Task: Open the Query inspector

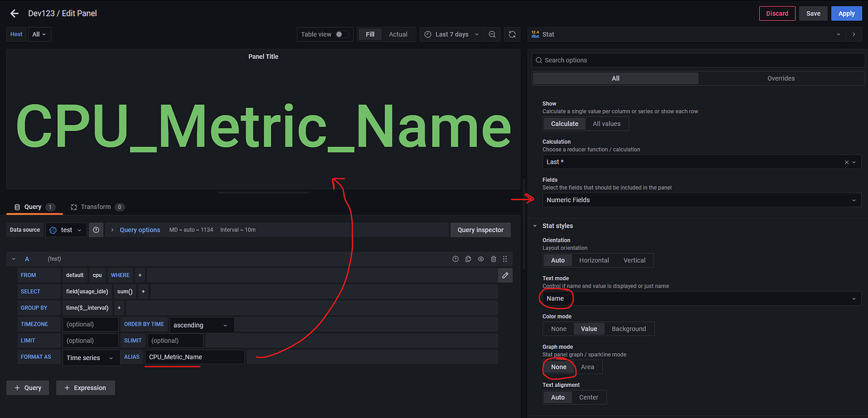Action: 480,230
